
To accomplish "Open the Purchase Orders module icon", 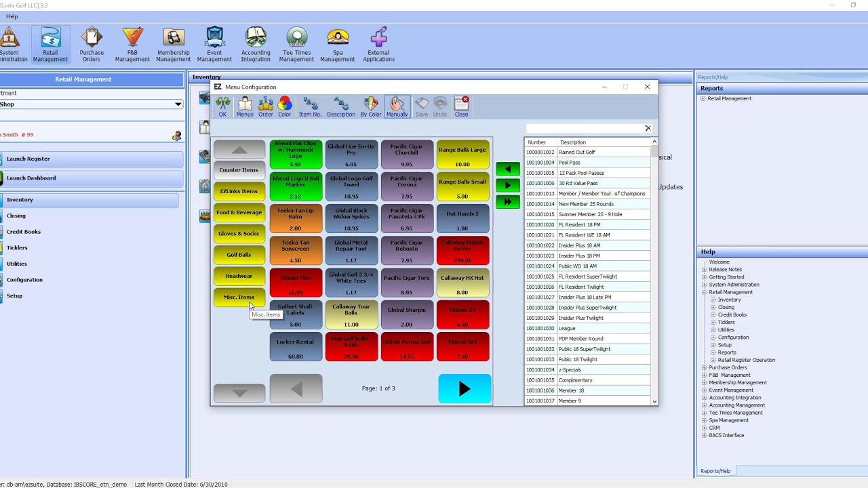I will coord(92,45).
